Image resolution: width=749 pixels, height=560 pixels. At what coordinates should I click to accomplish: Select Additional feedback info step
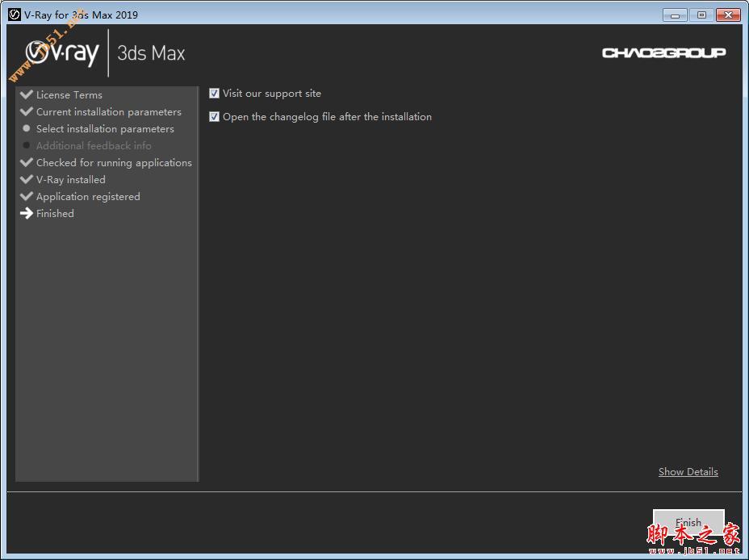pos(94,145)
